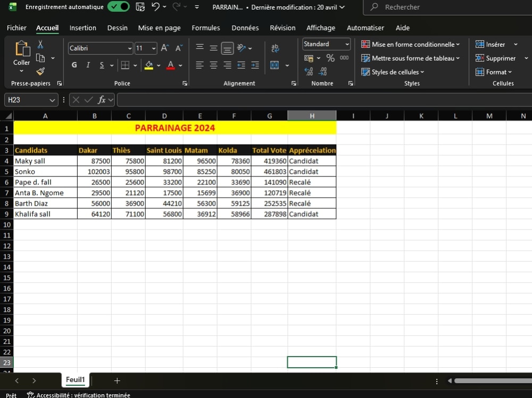Open Mettre sous forme de tableau menu
The width and height of the screenshot is (532, 398).
(411, 58)
